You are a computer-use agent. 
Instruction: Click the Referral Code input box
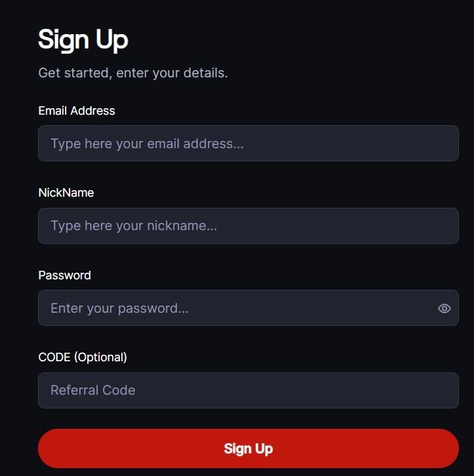248,390
